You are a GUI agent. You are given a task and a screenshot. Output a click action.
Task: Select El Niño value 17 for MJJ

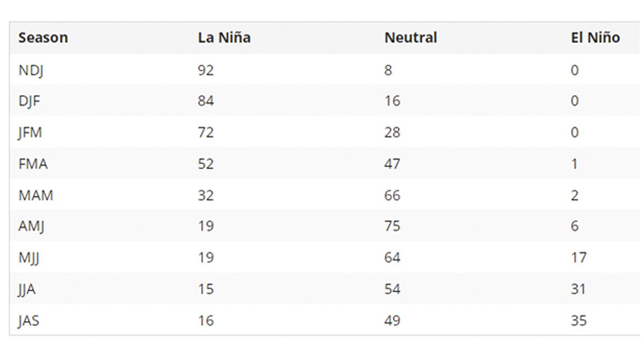pos(579,258)
